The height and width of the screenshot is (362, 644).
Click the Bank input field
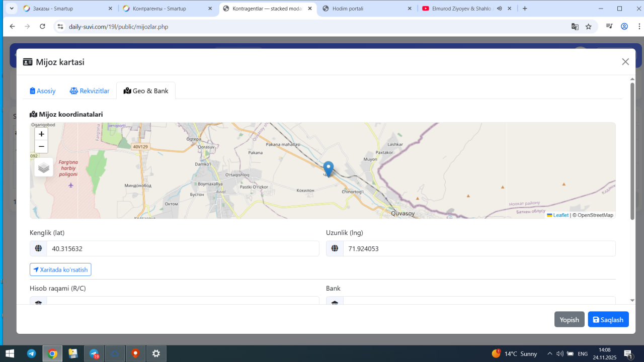click(479, 302)
